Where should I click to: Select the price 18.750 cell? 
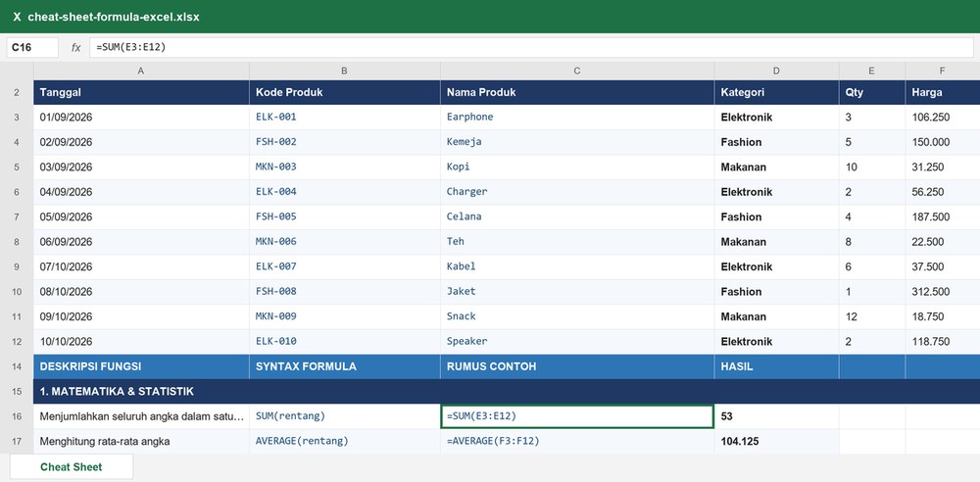[x=943, y=317]
